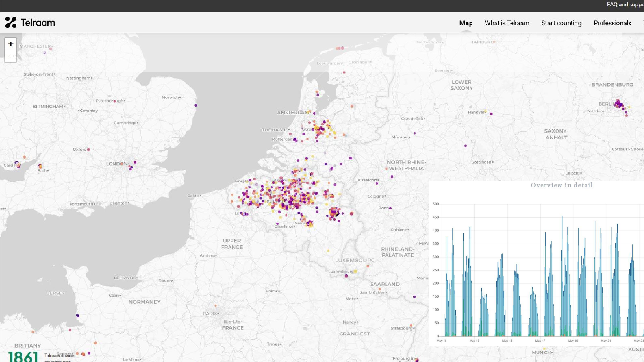Click the Luxembourg country label
Image resolution: width=644 pixels, height=362 pixels.
(x=355, y=260)
